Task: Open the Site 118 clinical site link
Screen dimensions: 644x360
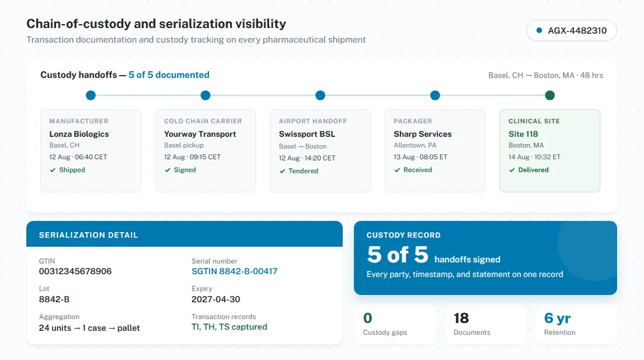Action: click(x=523, y=134)
